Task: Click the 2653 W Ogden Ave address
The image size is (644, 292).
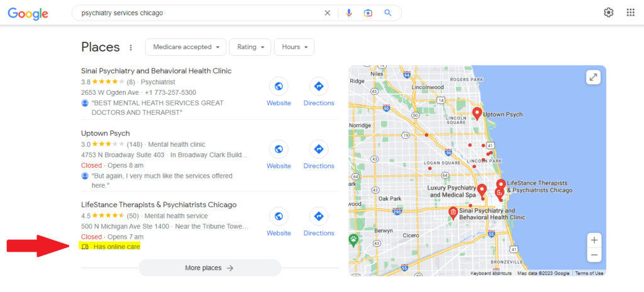Action: coord(110,92)
